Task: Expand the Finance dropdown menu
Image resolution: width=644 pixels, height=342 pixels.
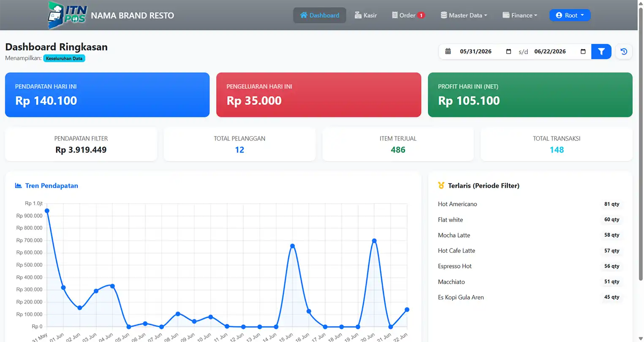Action: (520, 15)
